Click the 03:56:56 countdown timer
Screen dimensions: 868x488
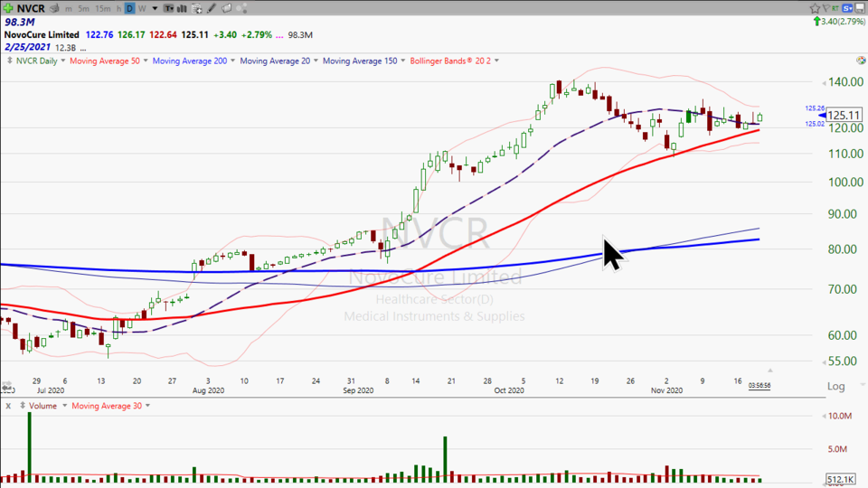759,386
